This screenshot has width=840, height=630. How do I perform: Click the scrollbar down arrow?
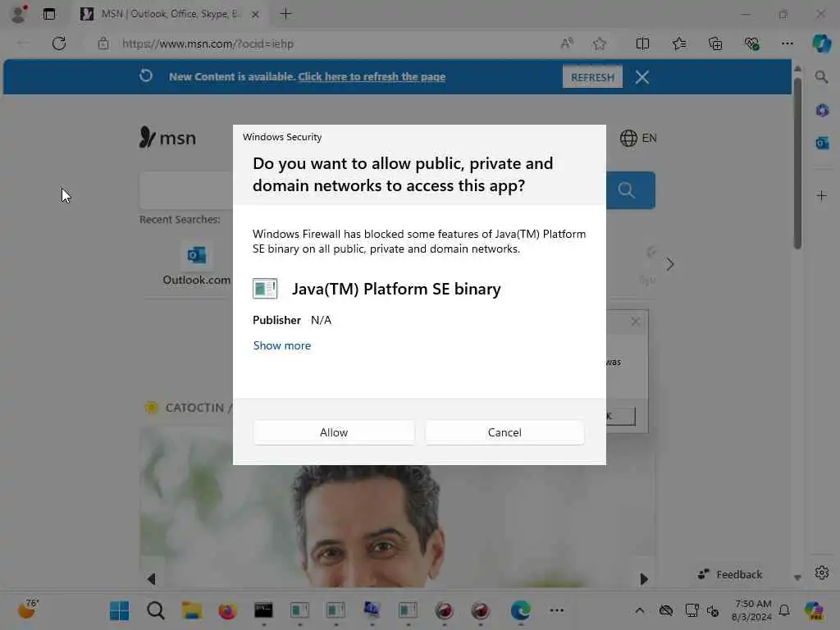(797, 577)
